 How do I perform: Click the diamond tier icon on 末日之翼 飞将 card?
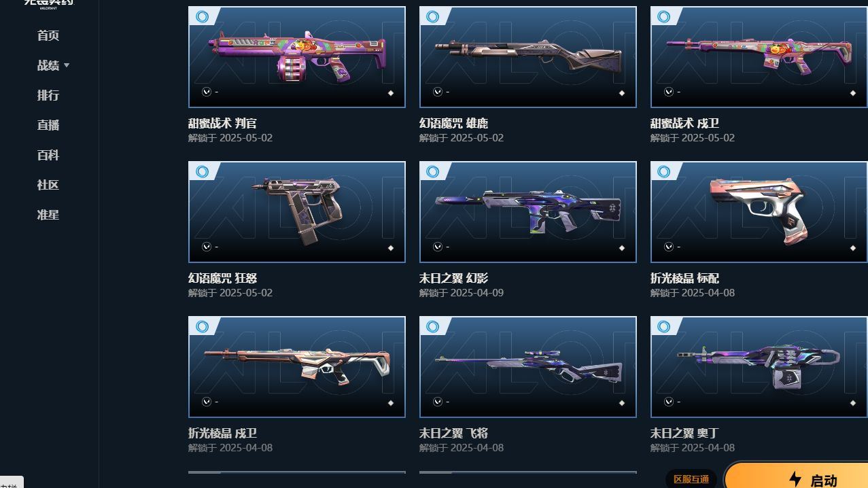[621, 403]
